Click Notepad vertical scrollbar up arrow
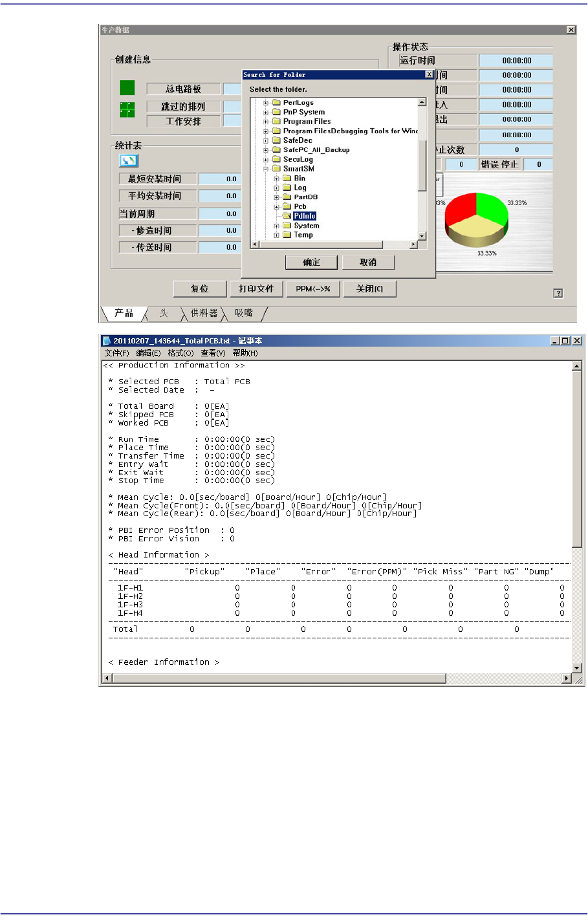 pos(577,366)
